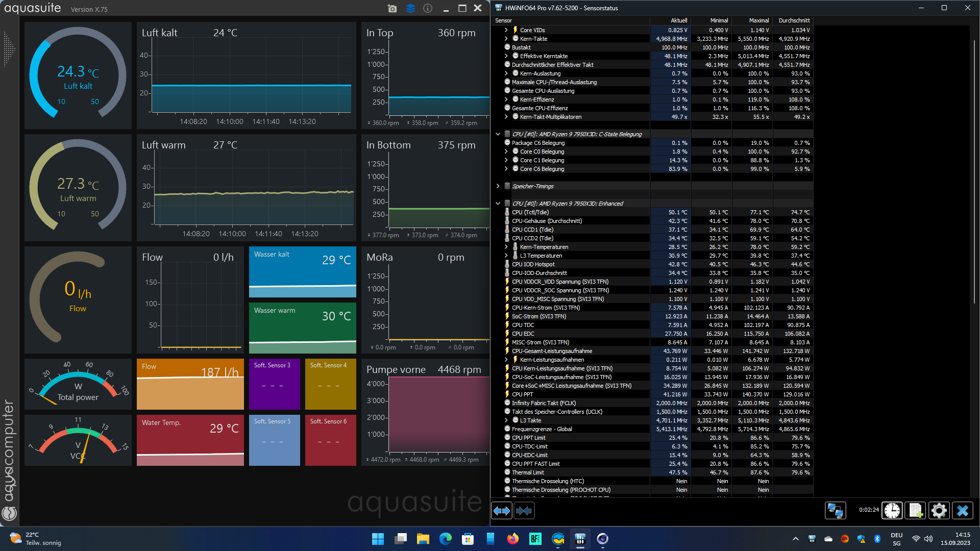Open remote sensor monitoring (dual monitors icon)
Screen dimensions: 980x551
836,510
